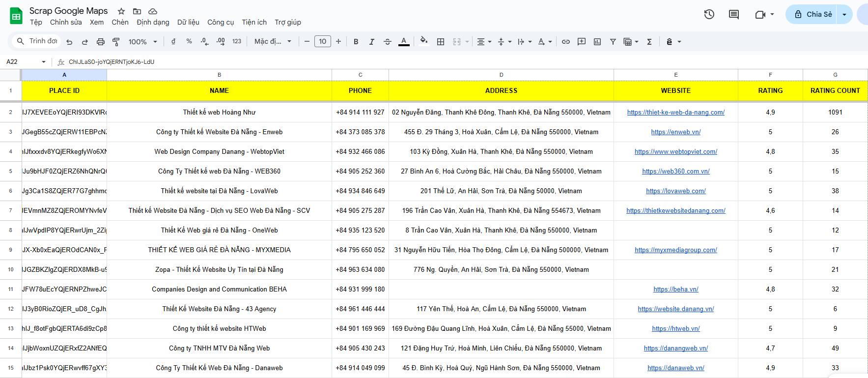Open the beha.vn link

point(676,290)
